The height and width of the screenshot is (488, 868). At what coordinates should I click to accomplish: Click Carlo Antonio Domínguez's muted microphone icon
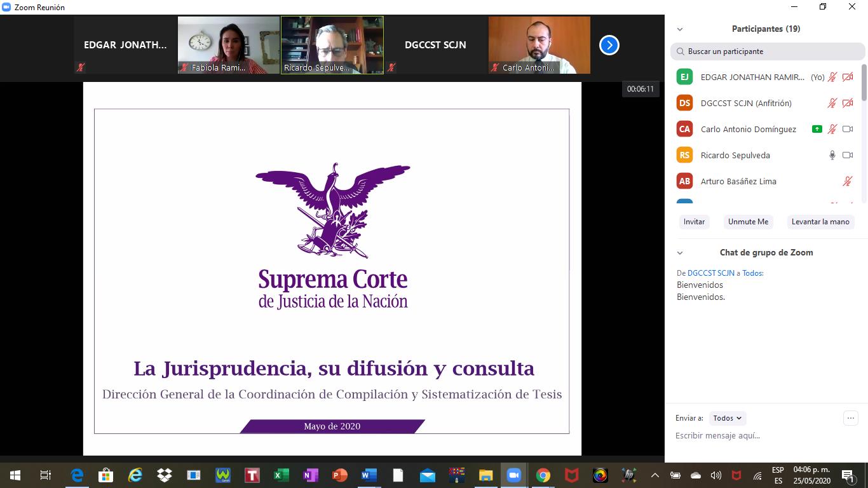tap(832, 129)
